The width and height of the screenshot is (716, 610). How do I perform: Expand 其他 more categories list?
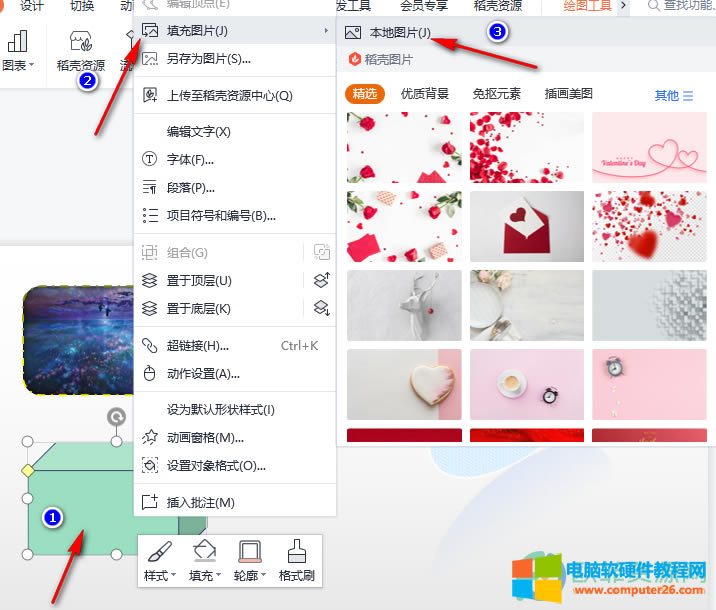coord(674,95)
